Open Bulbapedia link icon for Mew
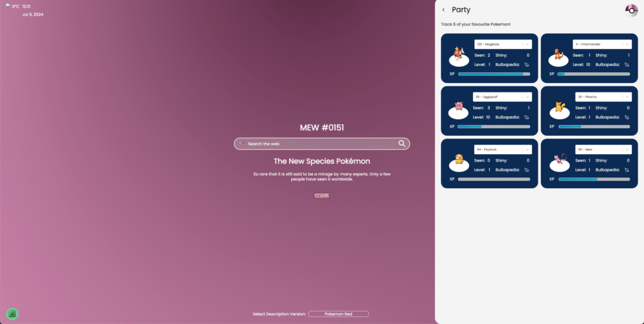The image size is (644, 324). click(627, 170)
